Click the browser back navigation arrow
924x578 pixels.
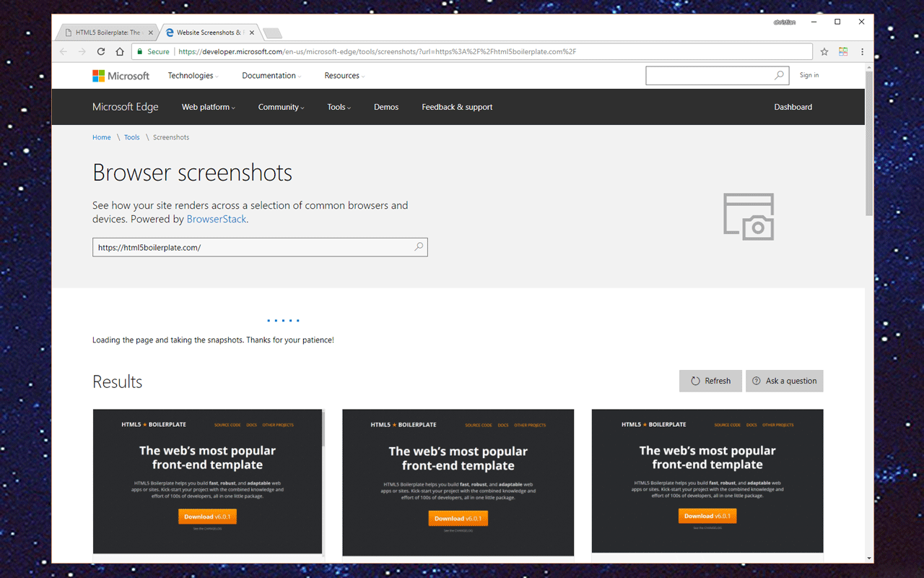(63, 51)
